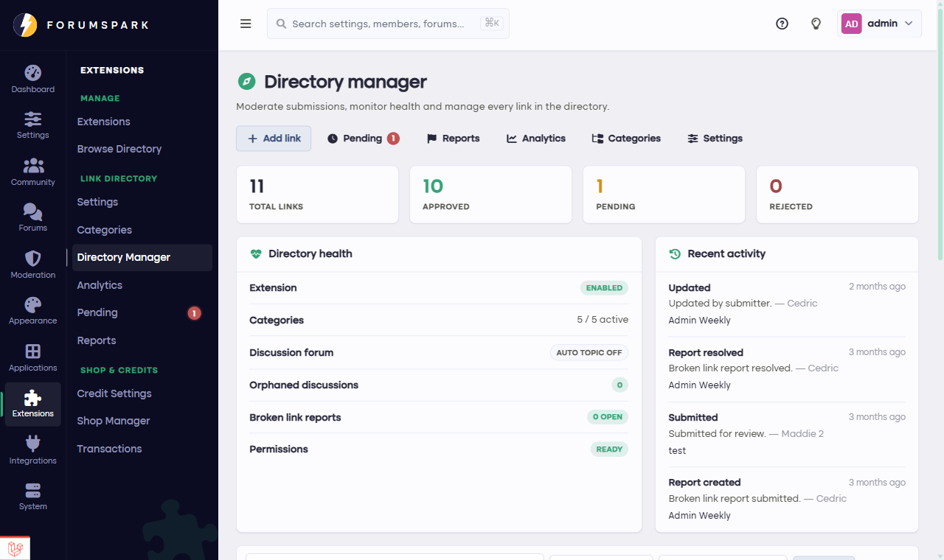
Task: Select Directory Manager in the sidebar
Action: click(142, 257)
